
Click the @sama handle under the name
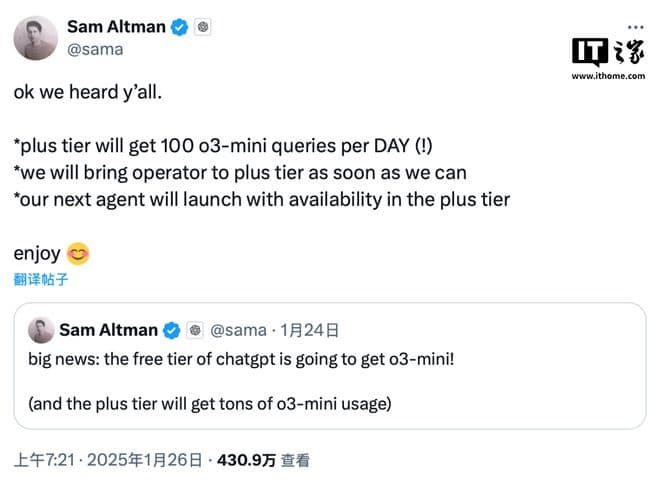coord(96,49)
